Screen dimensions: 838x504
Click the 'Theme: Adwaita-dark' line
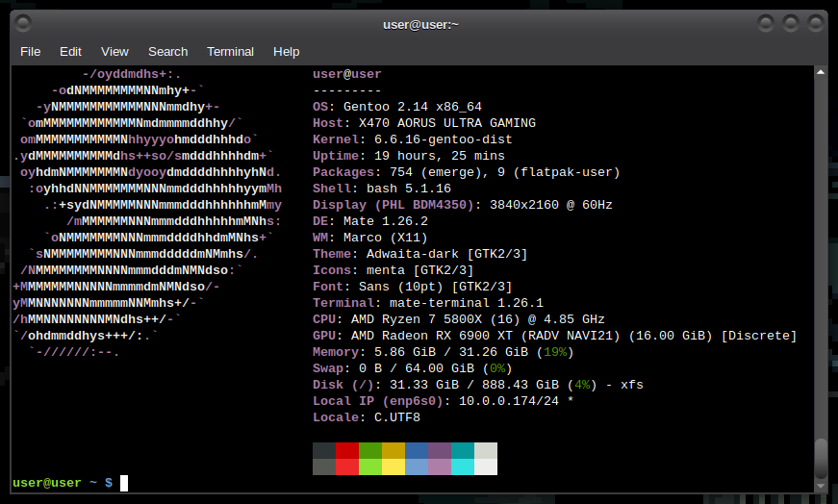point(420,254)
